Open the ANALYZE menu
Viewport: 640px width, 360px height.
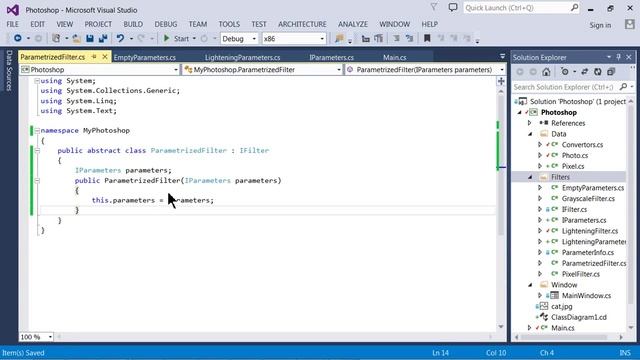click(353, 24)
